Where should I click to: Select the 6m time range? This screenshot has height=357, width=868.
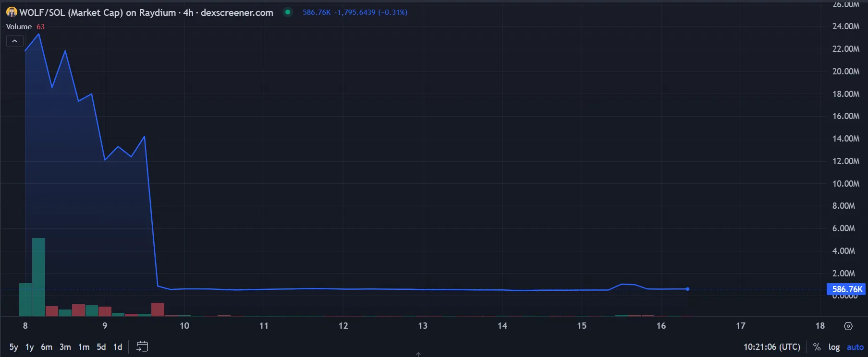tap(47, 347)
